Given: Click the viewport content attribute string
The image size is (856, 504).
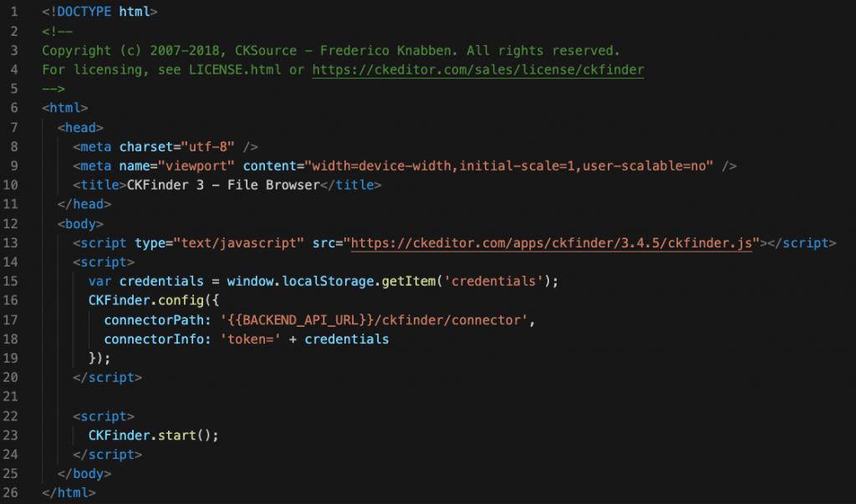Looking at the screenshot, I should [507, 166].
